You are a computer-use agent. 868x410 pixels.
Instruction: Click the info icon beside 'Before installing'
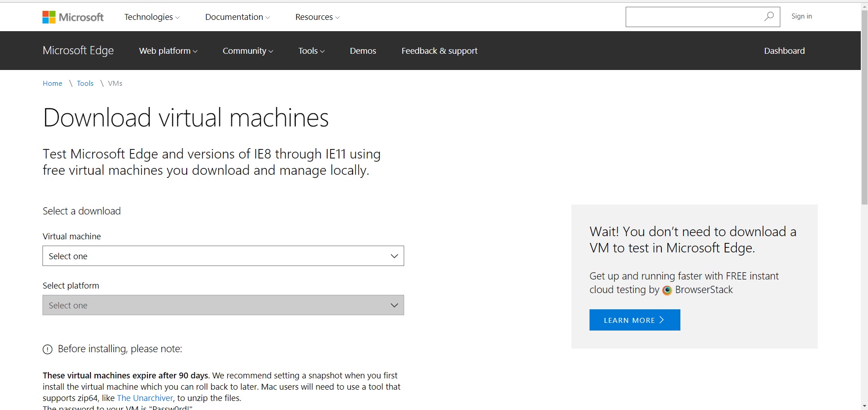coord(47,349)
